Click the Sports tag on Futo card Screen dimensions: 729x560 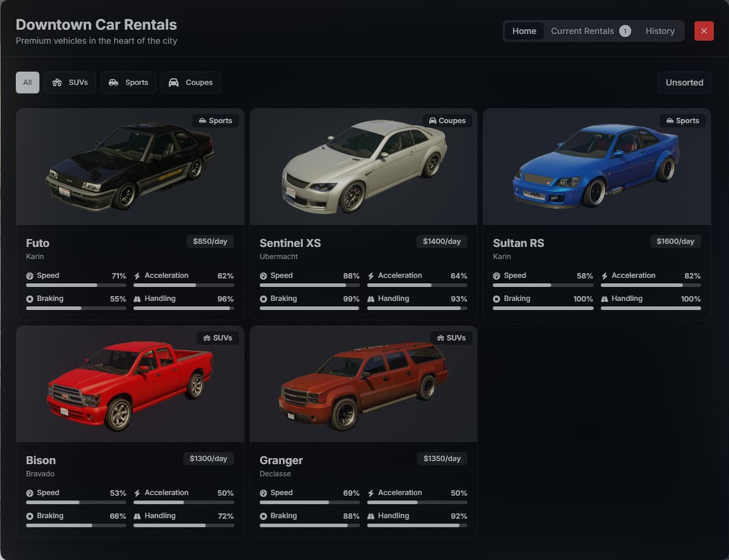[215, 121]
